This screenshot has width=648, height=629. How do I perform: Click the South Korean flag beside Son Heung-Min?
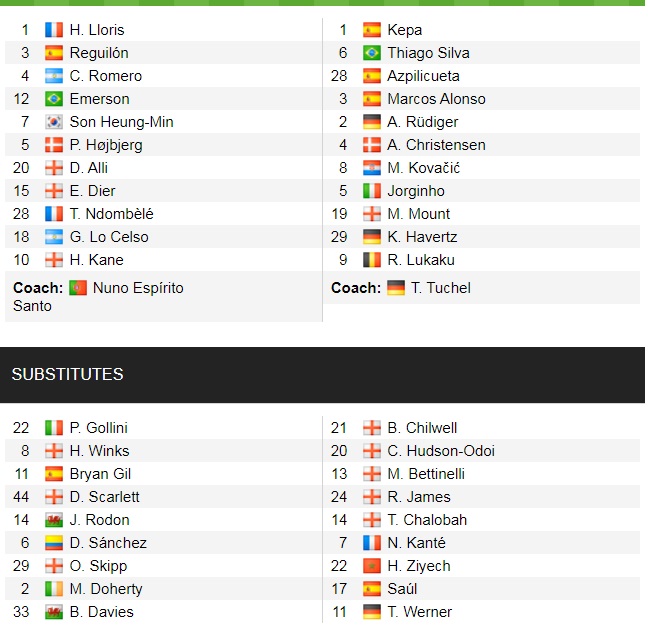tap(54, 122)
